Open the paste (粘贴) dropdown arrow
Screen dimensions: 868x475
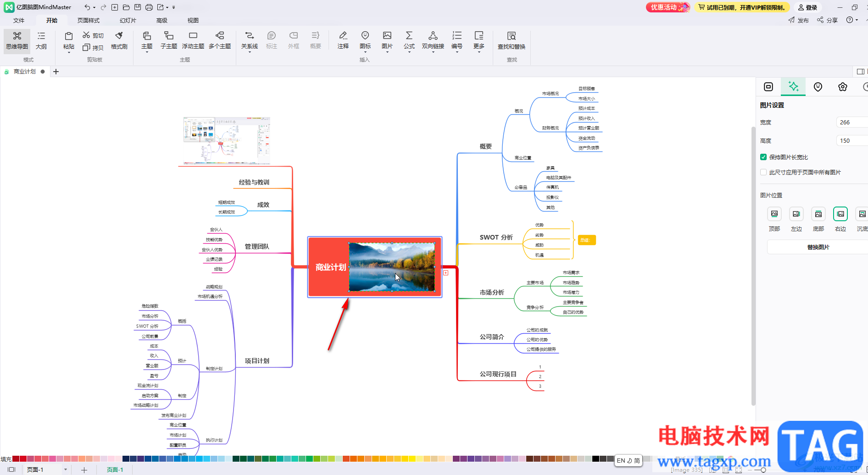click(x=69, y=52)
